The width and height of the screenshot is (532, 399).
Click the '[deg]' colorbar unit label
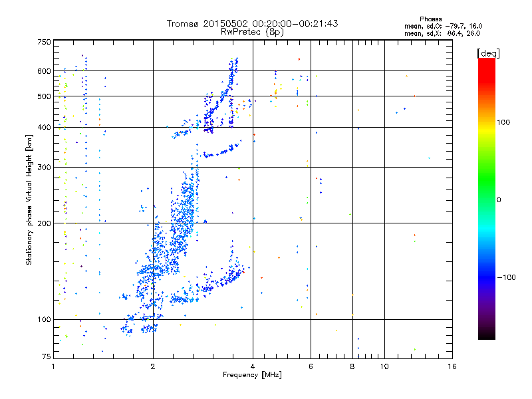pos(488,53)
